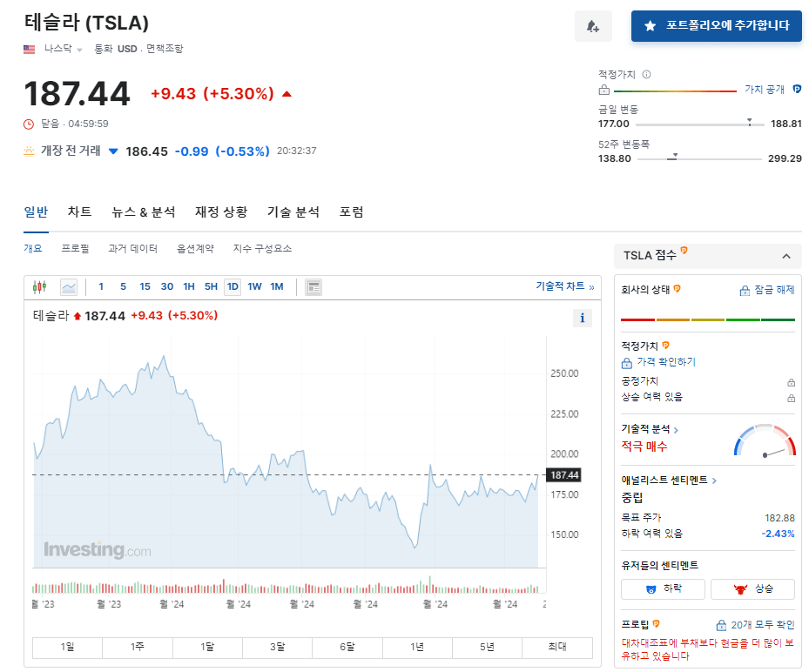
Task: Switch chart interval to 1W
Action: pyautogui.click(x=253, y=286)
